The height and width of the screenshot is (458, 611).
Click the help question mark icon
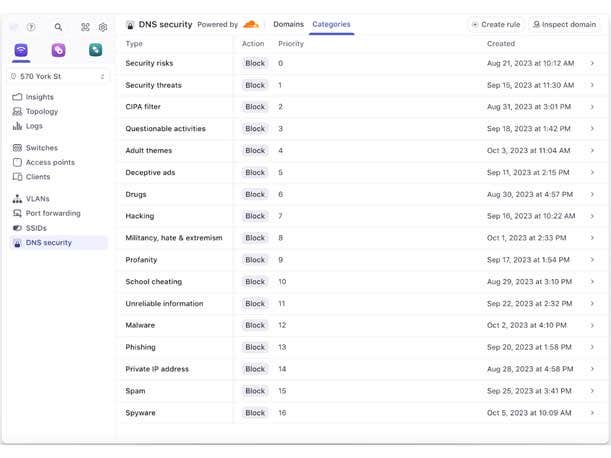point(31,27)
